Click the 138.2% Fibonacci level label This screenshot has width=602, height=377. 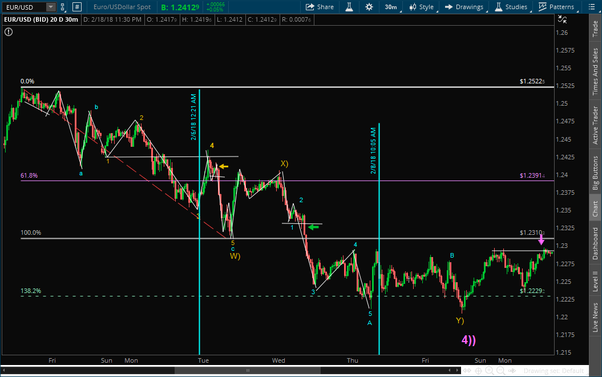[x=31, y=291]
